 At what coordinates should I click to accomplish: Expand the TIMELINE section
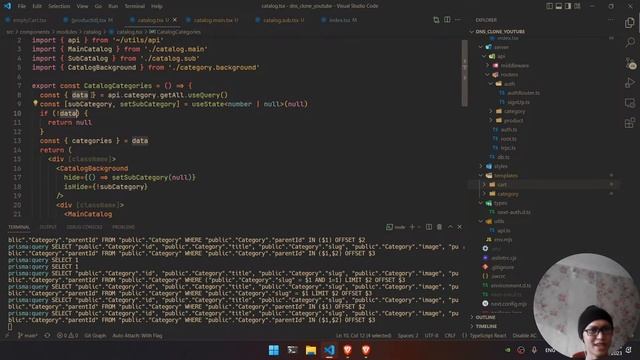486,326
